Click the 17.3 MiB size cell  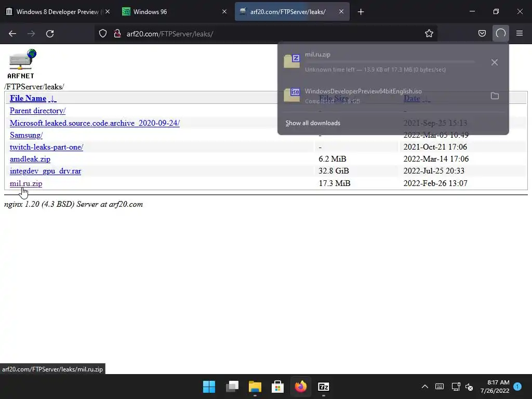point(335,183)
